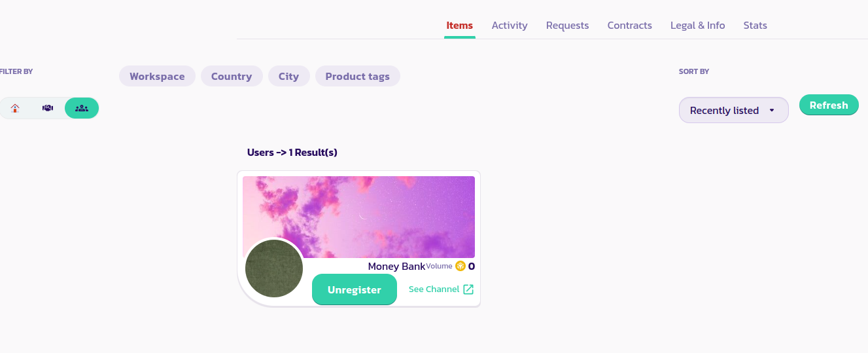Select the handshake filter icon

48,108
